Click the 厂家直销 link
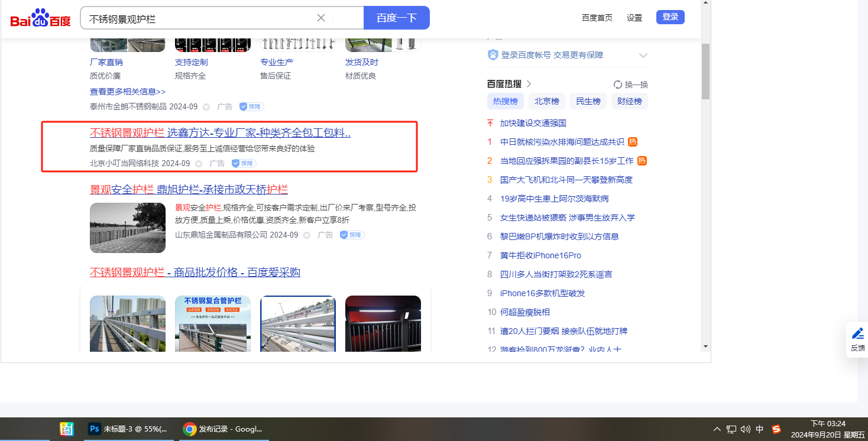The image size is (868, 441). click(106, 62)
